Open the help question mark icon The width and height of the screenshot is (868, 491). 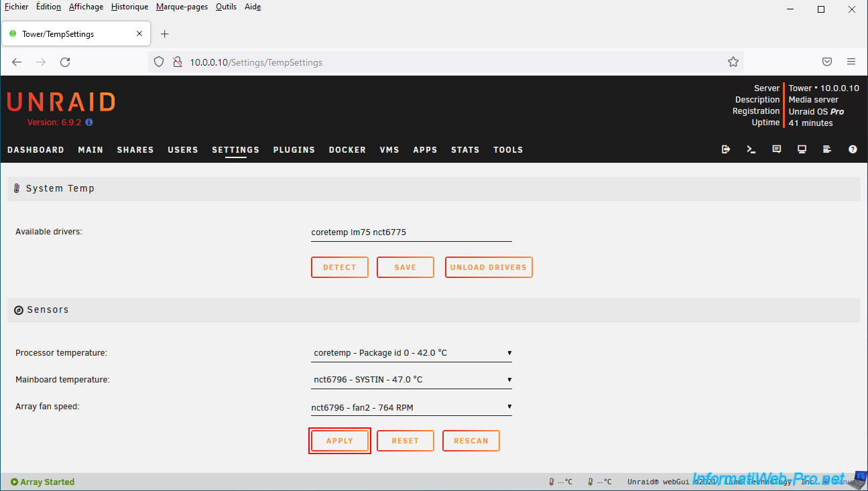click(853, 149)
